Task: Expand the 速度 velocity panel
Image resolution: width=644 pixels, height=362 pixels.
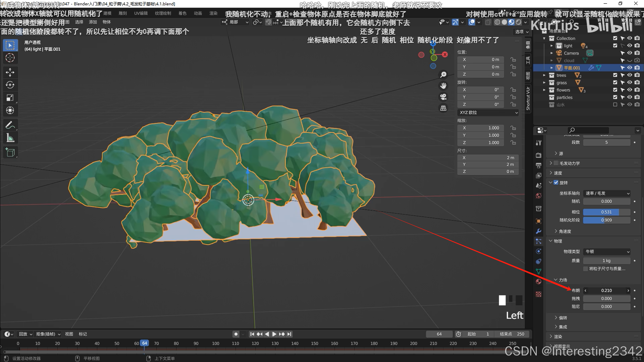Action: 558,173
